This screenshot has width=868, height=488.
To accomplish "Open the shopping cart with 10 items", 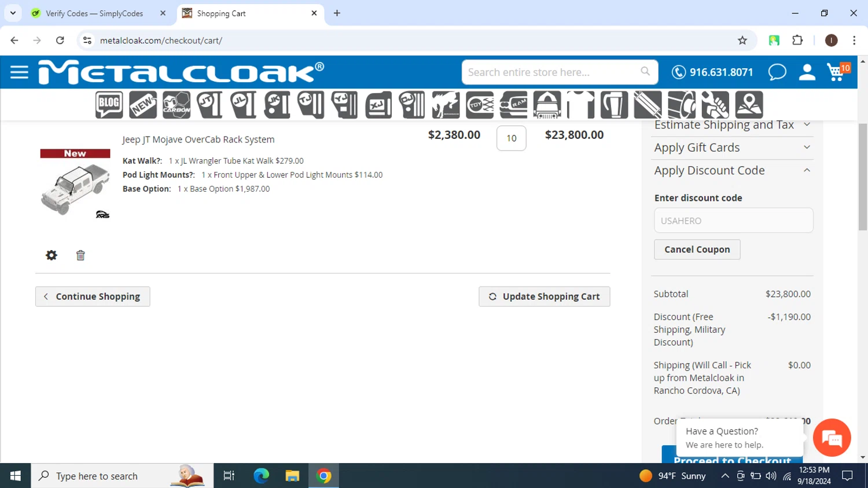I will (838, 72).
